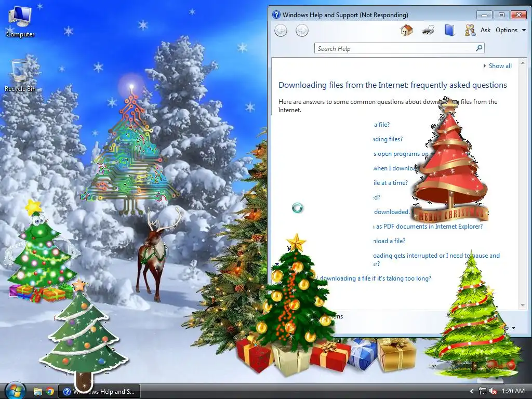Print the current help topic
532x399 pixels.
pyautogui.click(x=428, y=30)
